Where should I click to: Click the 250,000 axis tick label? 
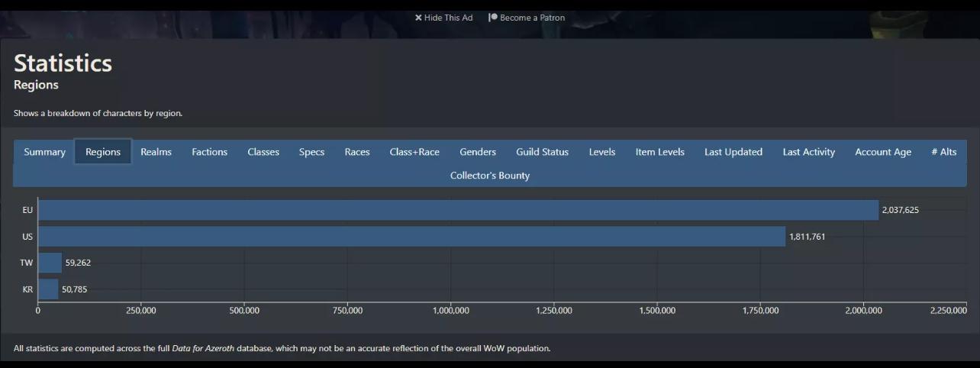(x=141, y=311)
